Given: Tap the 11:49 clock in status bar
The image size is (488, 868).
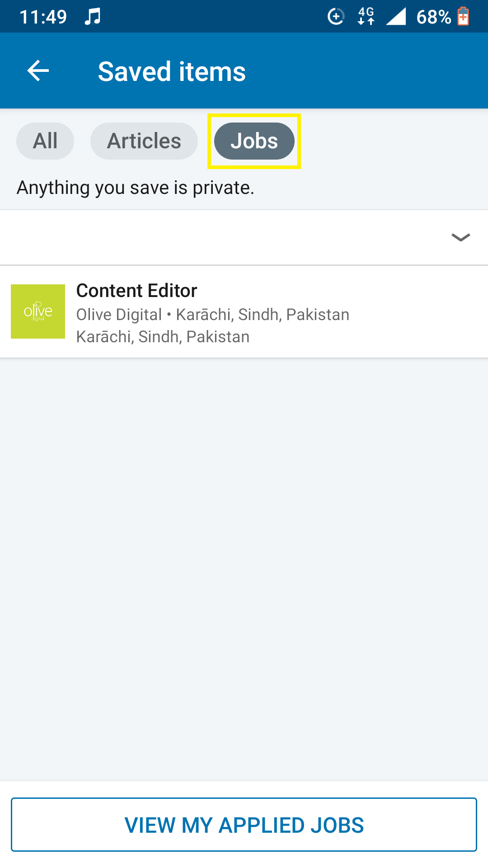Looking at the screenshot, I should (x=43, y=17).
